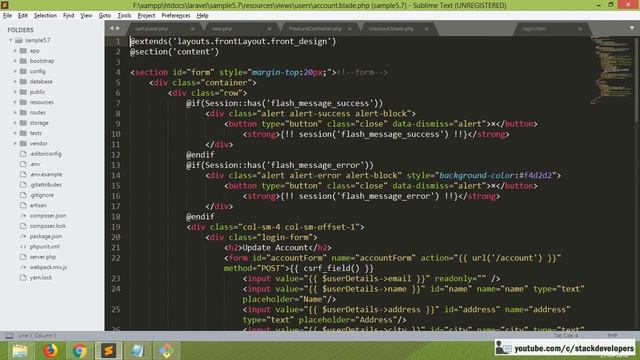Open the colorful diamond taskbar app
Image resolution: width=640 pixels, height=360 pixels.
(x=167, y=351)
